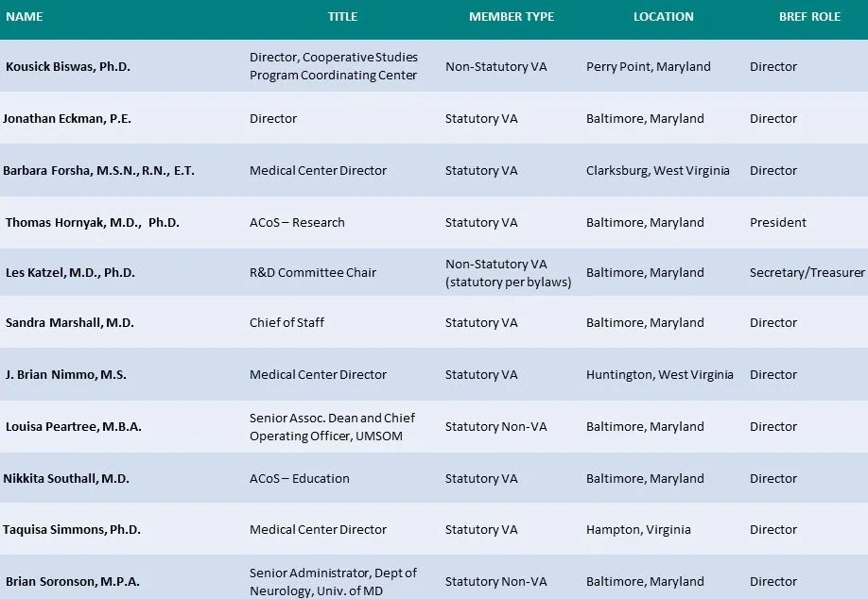This screenshot has height=599, width=868.
Task: Click Nikkita Southall's Baltimore, Maryland location
Action: click(x=645, y=478)
